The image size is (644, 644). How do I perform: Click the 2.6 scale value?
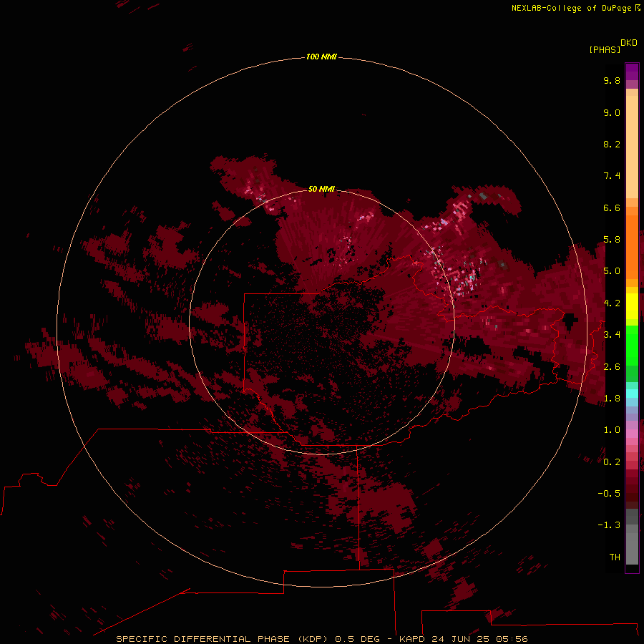612,366
